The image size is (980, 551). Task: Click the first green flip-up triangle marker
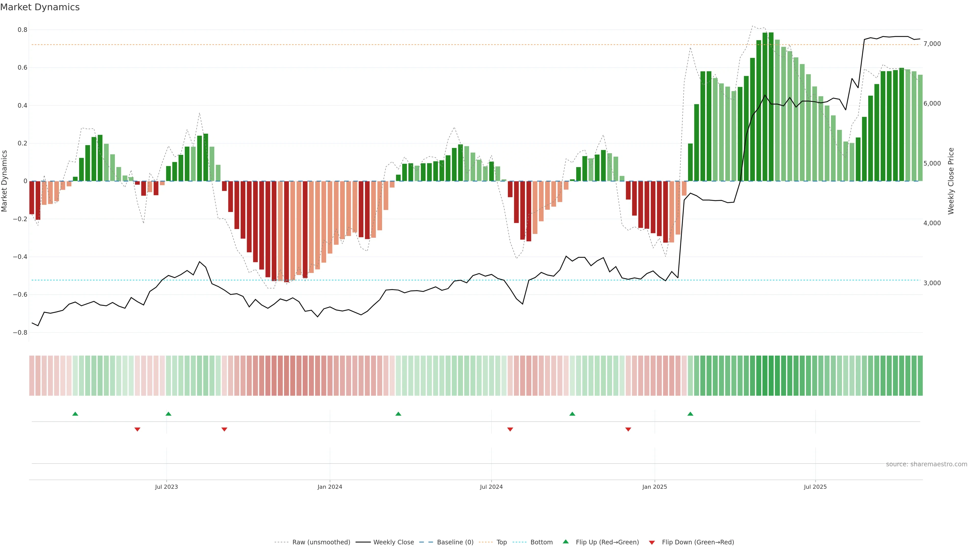pos(75,414)
